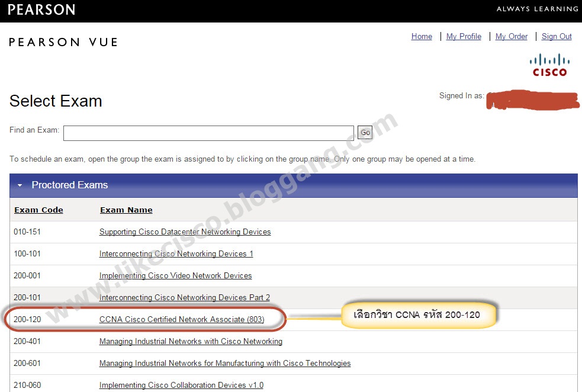The width and height of the screenshot is (582, 392).
Task: Click exam code 100-101
Action: (27, 253)
